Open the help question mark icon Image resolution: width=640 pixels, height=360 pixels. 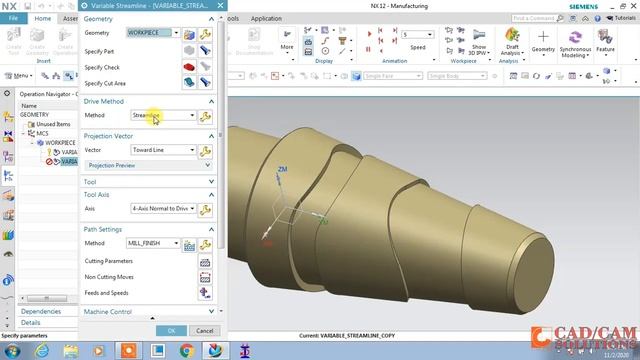(598, 18)
